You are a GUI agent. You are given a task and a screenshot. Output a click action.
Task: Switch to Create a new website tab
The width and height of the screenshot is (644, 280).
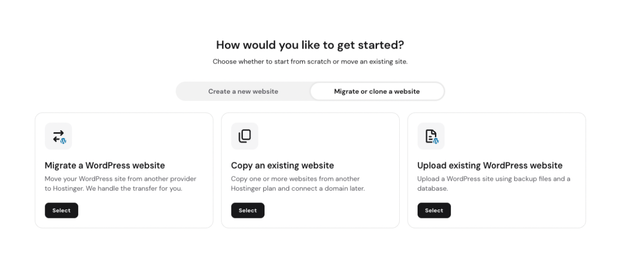[x=243, y=91]
